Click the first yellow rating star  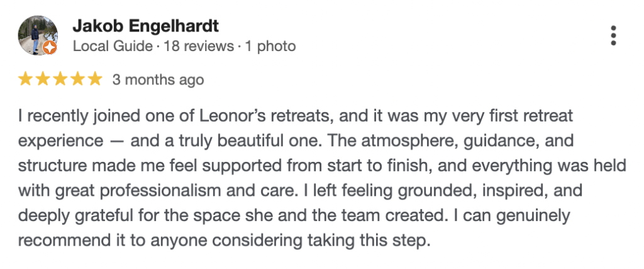point(26,79)
